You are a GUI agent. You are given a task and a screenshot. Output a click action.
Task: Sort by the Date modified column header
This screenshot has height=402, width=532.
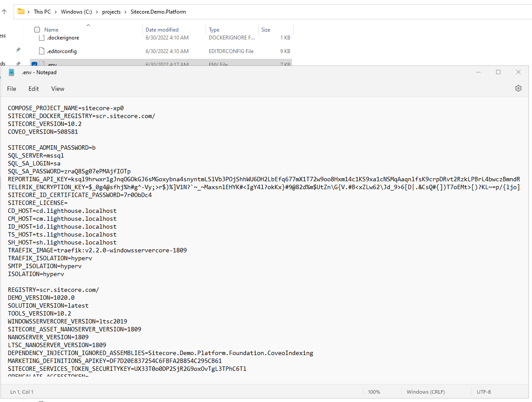(162, 30)
